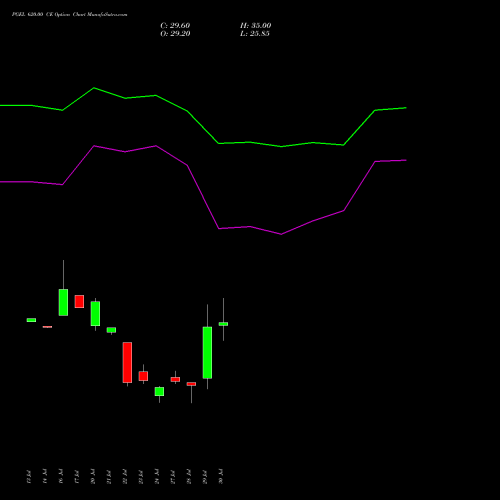Image resolution: width=500 pixels, height=500 pixels.
Task: Click the 29 Jul date axis label
Action: pos(205,477)
